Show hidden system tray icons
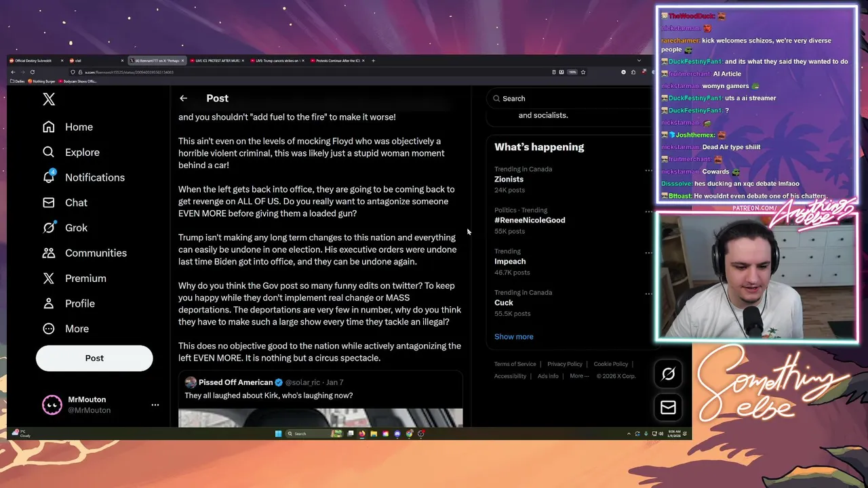 tap(629, 434)
